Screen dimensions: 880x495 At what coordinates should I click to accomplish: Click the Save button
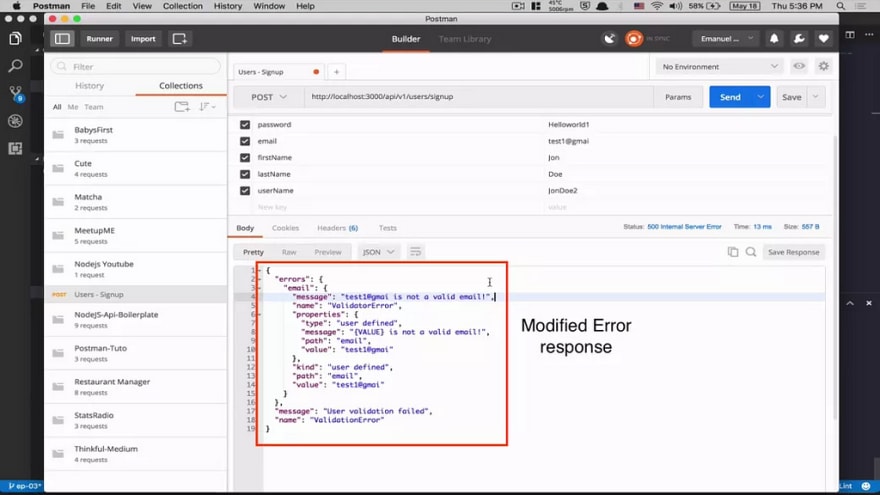(792, 97)
